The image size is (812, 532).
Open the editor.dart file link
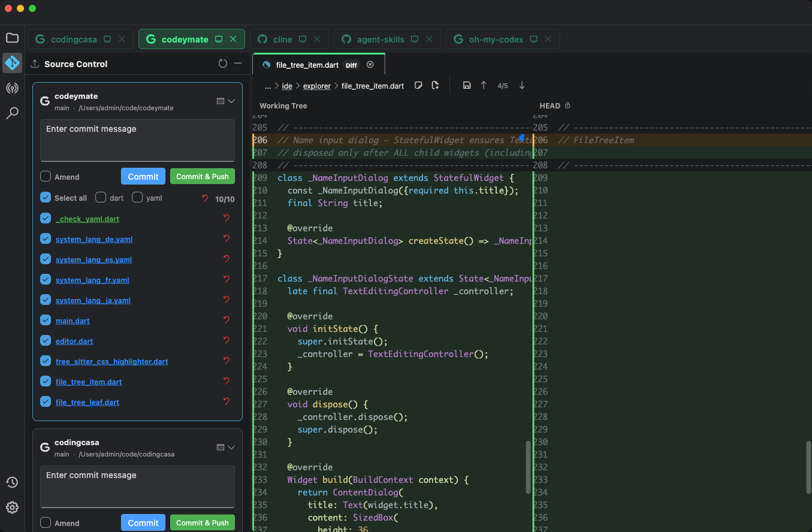click(74, 341)
